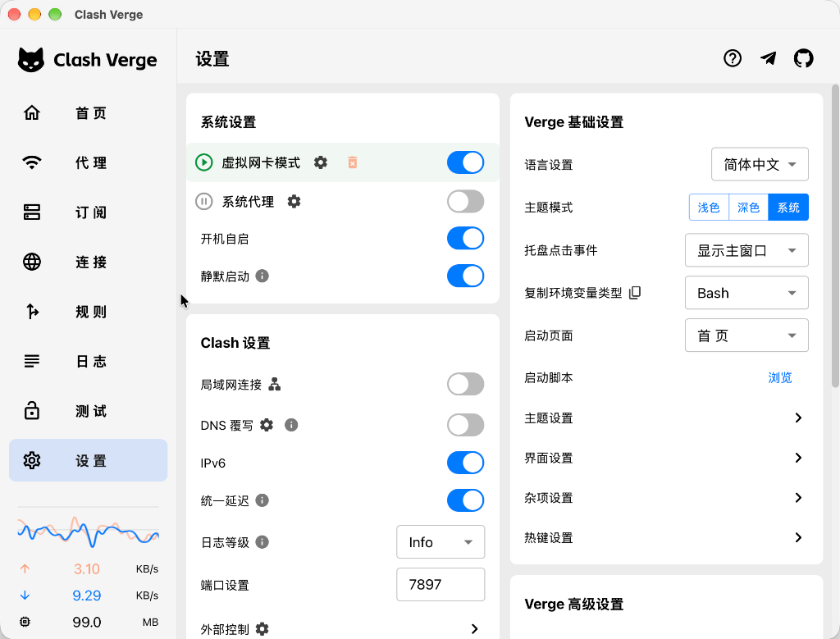Show the info icon for 日志等级

262,542
